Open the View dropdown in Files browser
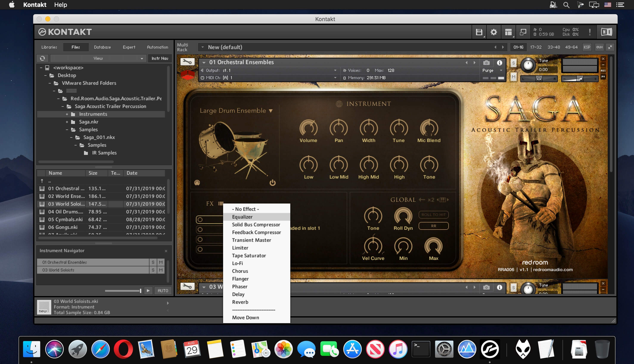Viewport: 634px width, 364px height. click(x=98, y=58)
